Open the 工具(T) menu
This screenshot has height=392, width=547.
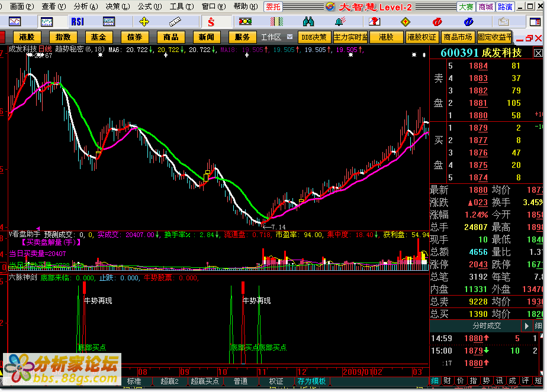[182, 7]
